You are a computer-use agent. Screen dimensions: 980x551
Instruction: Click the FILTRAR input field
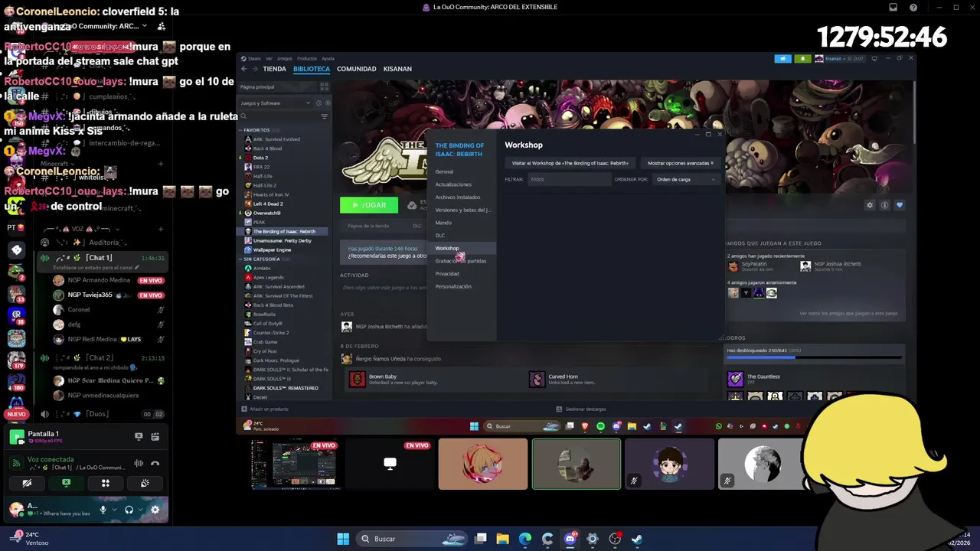(x=569, y=179)
